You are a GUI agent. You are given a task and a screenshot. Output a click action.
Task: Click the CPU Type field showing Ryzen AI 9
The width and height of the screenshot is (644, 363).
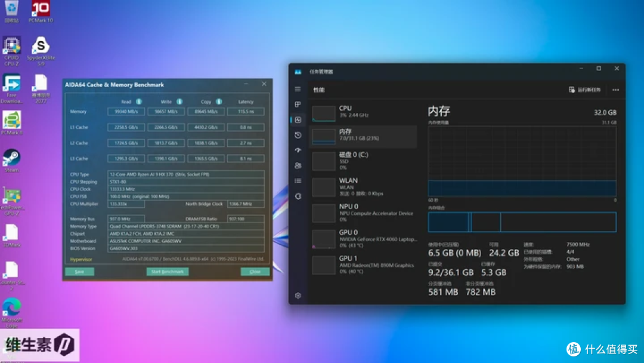[x=185, y=174]
